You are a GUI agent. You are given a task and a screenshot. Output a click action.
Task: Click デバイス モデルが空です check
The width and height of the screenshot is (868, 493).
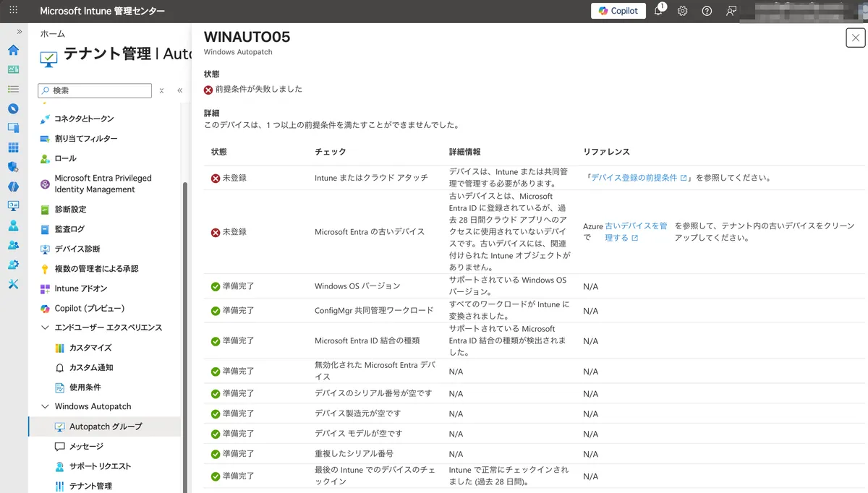(359, 434)
